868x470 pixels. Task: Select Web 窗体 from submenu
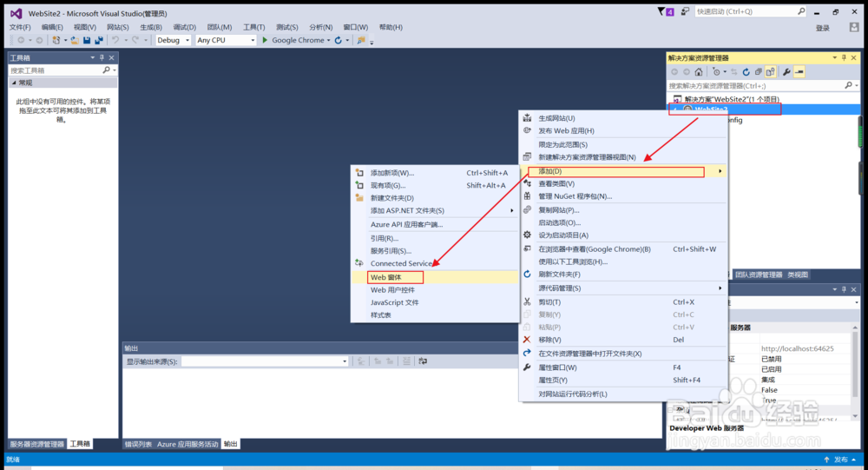(435, 277)
